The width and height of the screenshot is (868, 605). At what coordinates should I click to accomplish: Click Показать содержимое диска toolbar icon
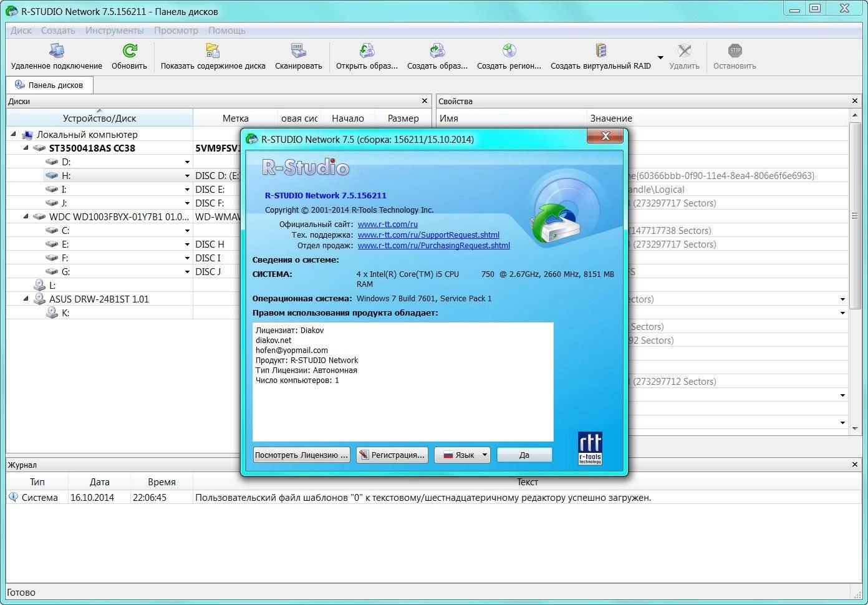pos(213,51)
